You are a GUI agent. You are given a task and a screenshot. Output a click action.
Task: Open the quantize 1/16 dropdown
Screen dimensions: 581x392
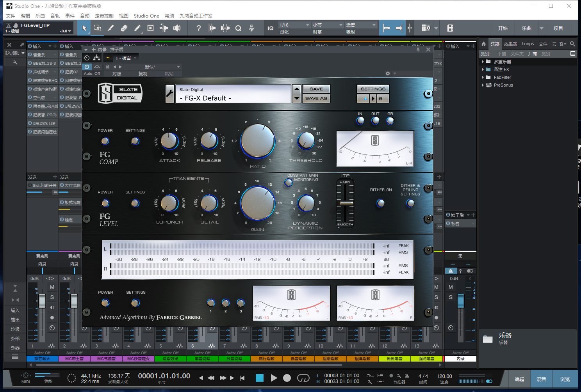(x=294, y=25)
